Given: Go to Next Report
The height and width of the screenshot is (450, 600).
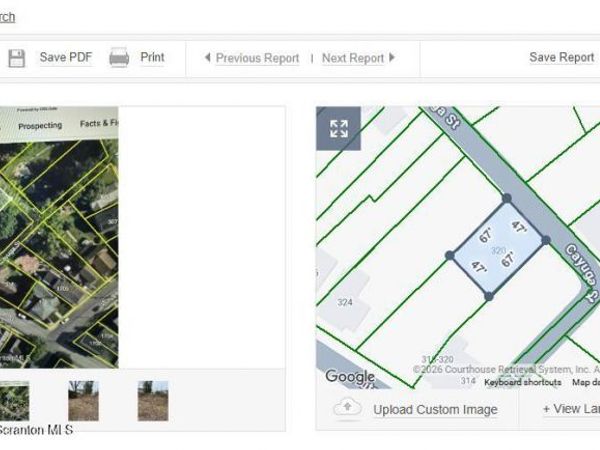Looking at the screenshot, I should (x=353, y=58).
